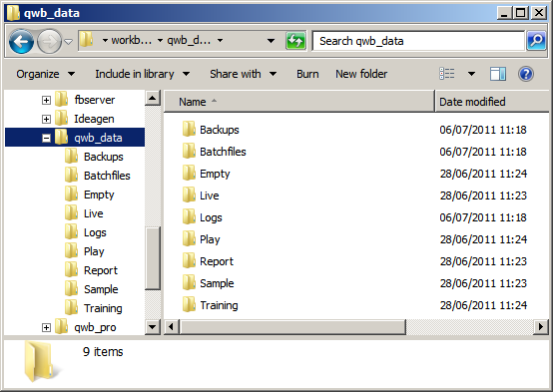Screen dimensions: 553x392
Task: Click the Logs folder icon in file list
Action: point(189,217)
